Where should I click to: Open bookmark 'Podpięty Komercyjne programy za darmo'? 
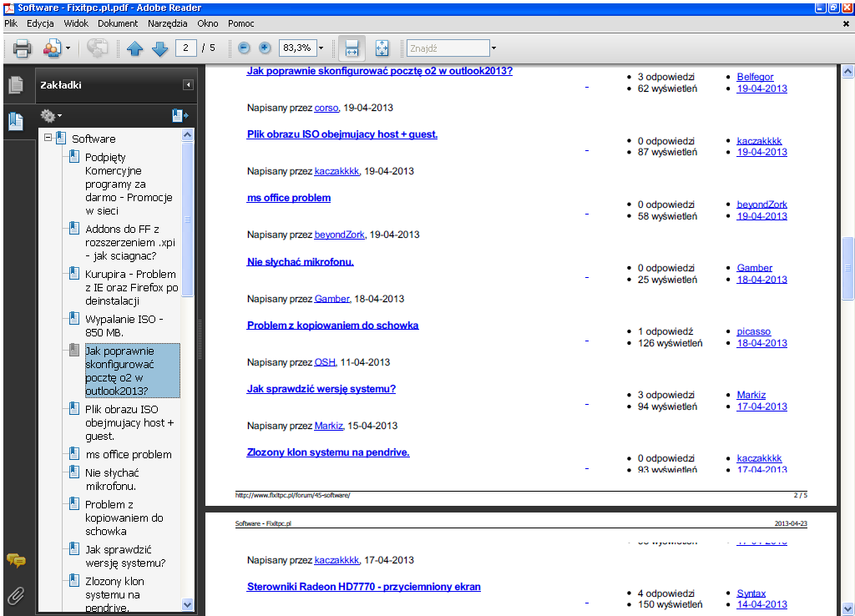click(x=129, y=184)
